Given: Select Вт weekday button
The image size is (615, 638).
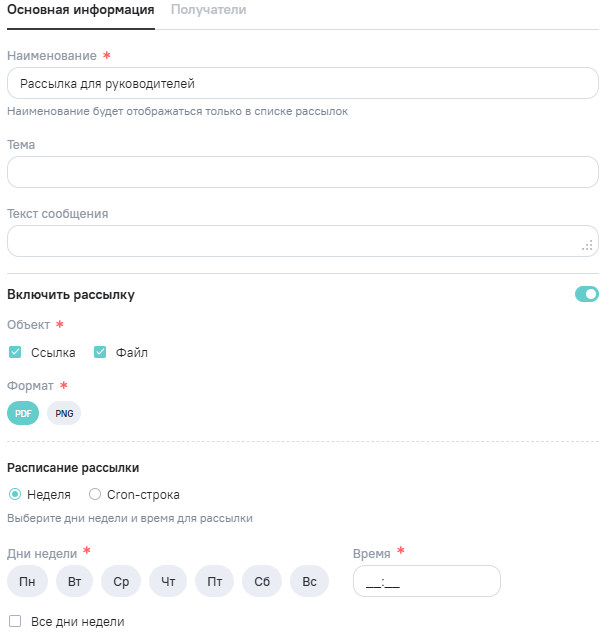Looking at the screenshot, I should coord(74,581).
